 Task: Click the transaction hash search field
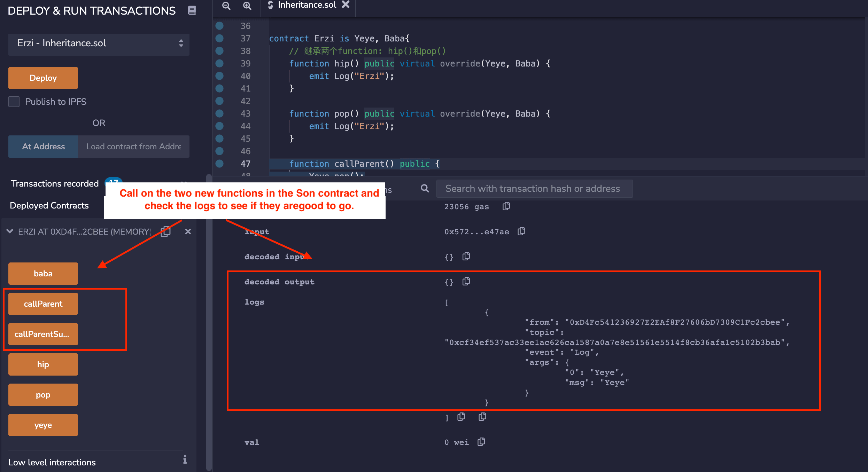pyautogui.click(x=534, y=189)
